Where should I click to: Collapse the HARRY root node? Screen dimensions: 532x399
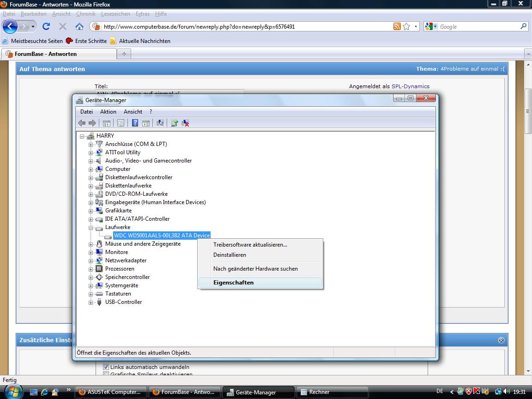point(82,136)
